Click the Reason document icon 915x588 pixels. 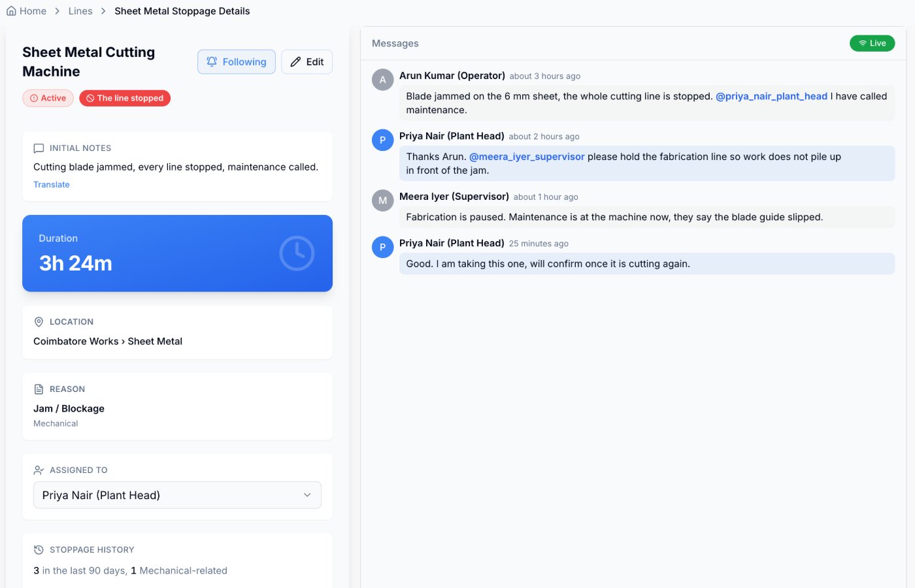click(x=39, y=389)
